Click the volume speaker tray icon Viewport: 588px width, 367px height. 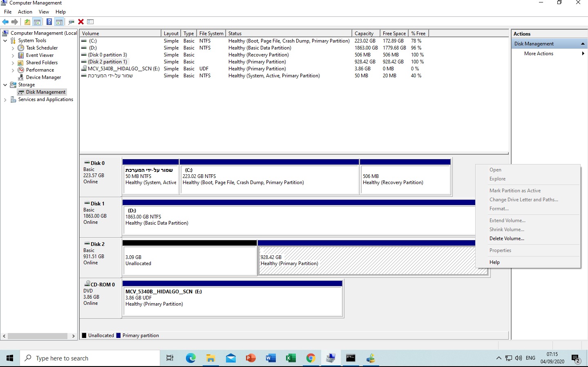pyautogui.click(x=519, y=358)
